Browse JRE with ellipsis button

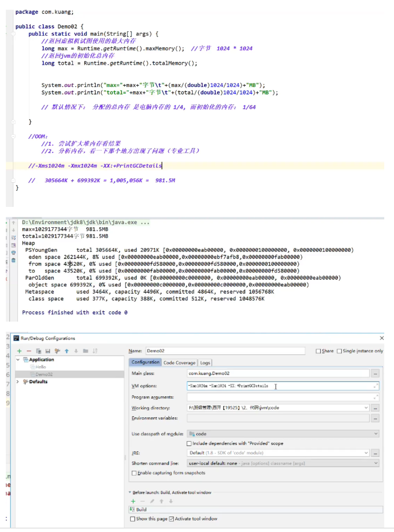coord(375,453)
